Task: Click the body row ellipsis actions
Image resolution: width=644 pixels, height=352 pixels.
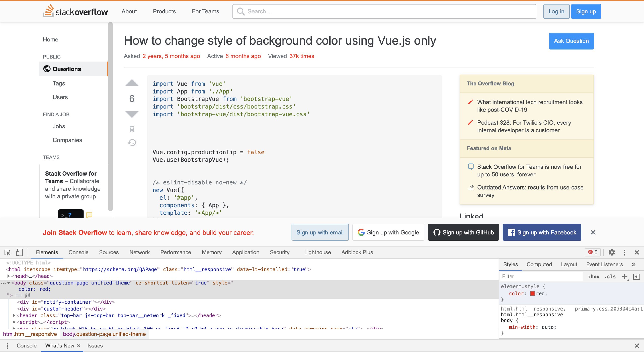Action: tap(3, 283)
